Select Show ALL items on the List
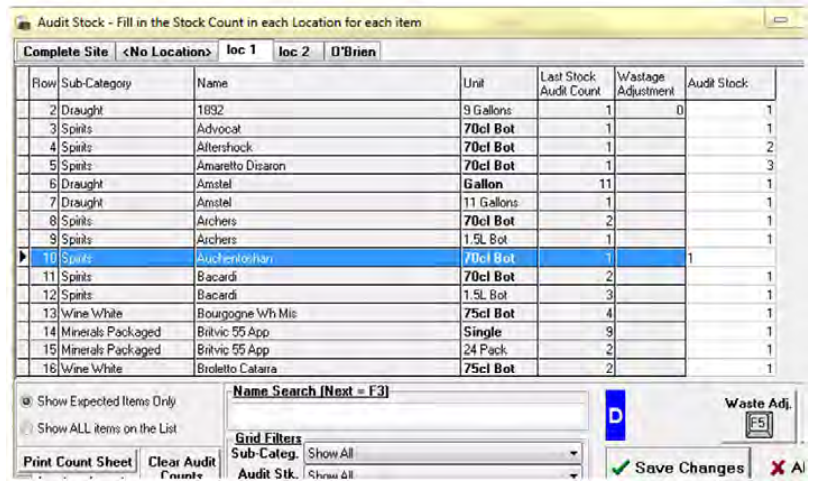This screenshot has height=492, width=824. 25,428
